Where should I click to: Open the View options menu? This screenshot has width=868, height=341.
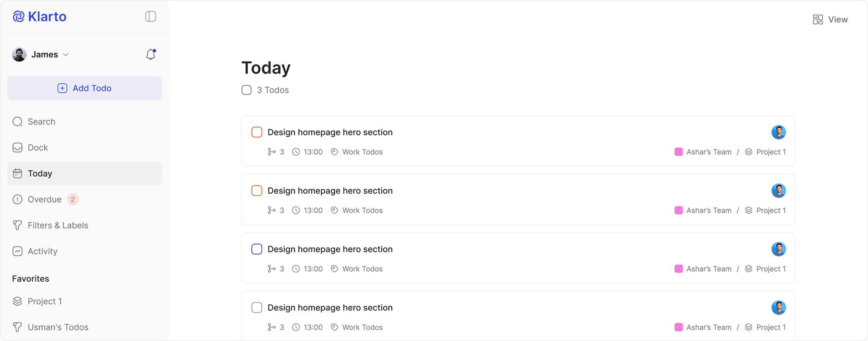pos(830,19)
